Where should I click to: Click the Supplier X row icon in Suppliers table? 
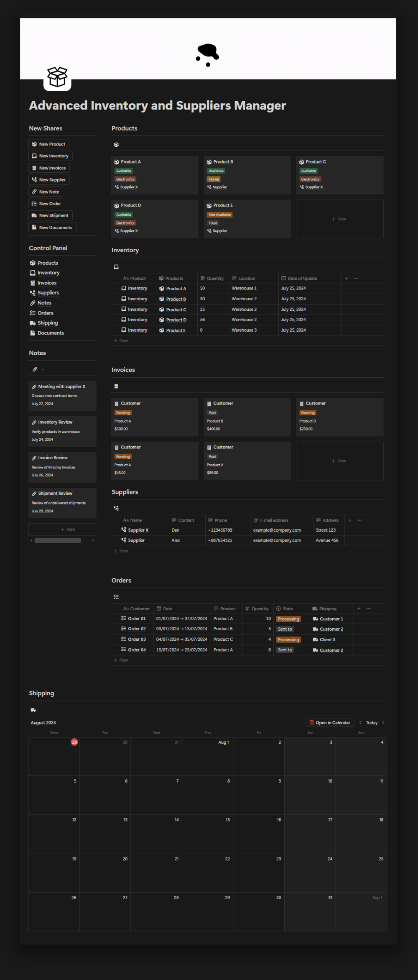coord(124,530)
